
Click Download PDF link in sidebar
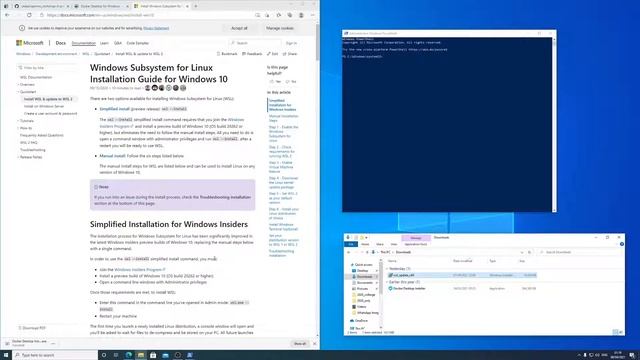click(x=32, y=328)
